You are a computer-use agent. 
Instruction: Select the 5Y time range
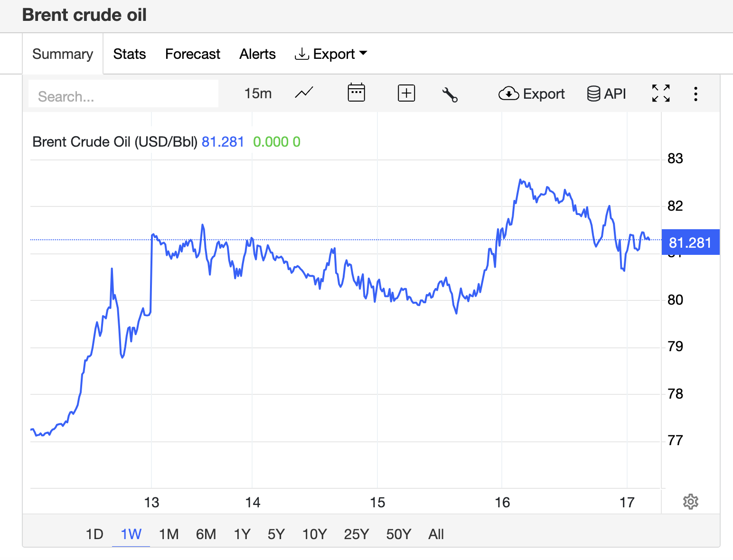pos(276,534)
